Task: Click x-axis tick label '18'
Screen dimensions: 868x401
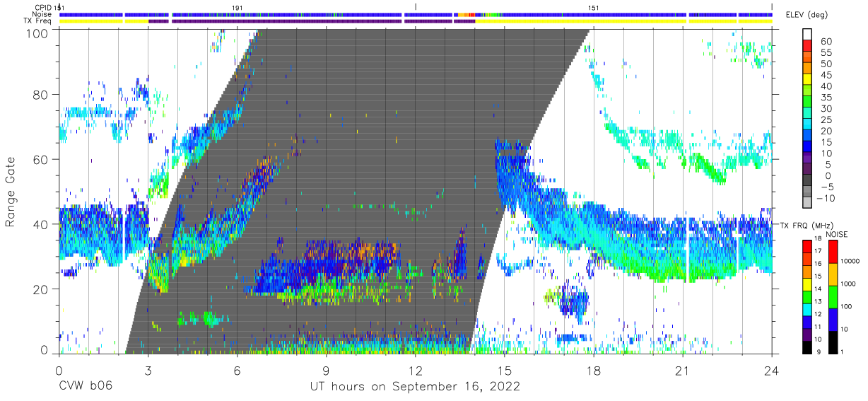Action: click(x=593, y=370)
